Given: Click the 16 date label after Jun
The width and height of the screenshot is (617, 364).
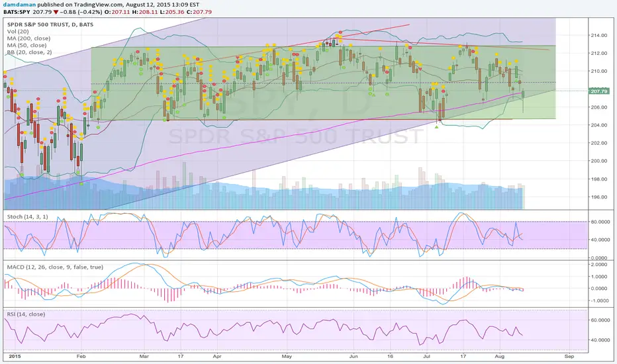Looking at the screenshot, I should tap(391, 357).
